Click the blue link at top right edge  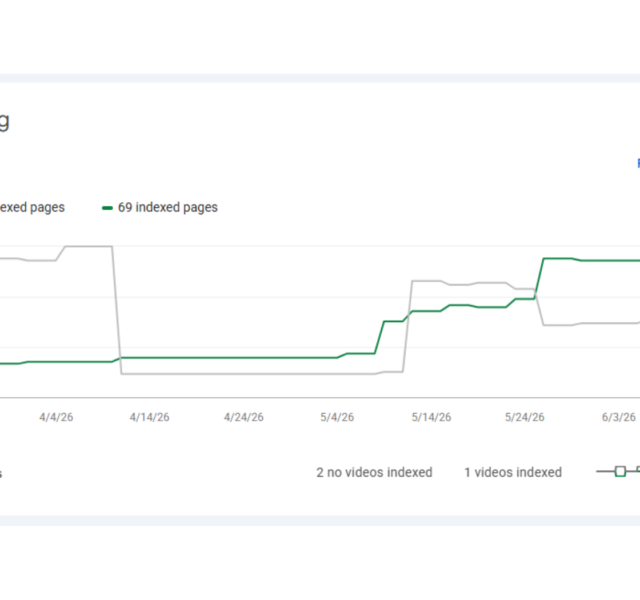pos(638,163)
